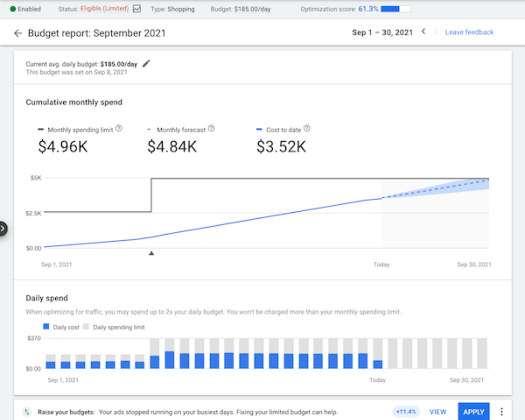
Task: Open help for Monthly spending limit
Action: pos(119,129)
